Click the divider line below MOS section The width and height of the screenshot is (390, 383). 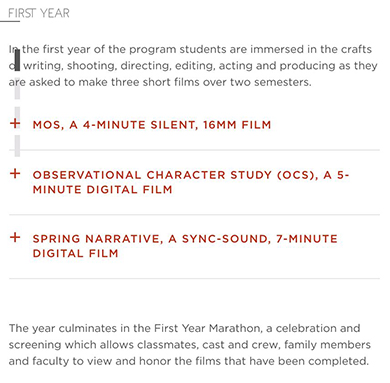(x=194, y=150)
